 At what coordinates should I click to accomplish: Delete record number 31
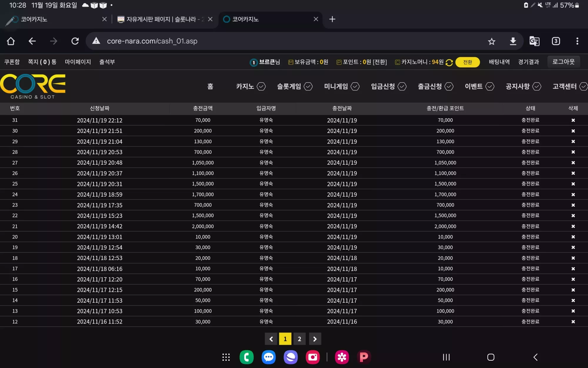point(573,120)
